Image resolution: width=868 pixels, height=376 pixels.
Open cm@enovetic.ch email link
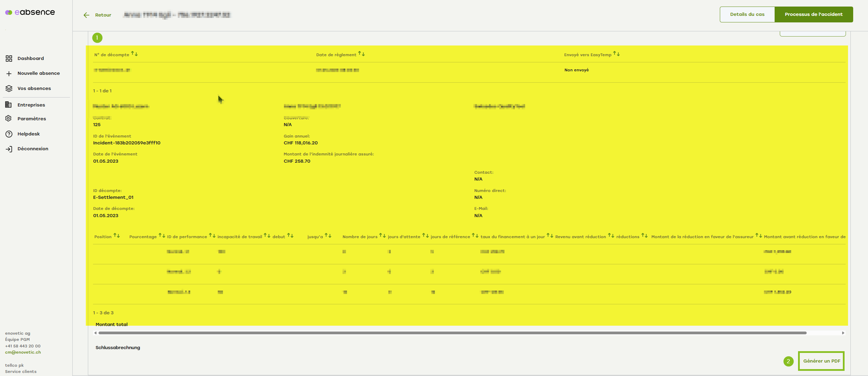tap(23, 352)
